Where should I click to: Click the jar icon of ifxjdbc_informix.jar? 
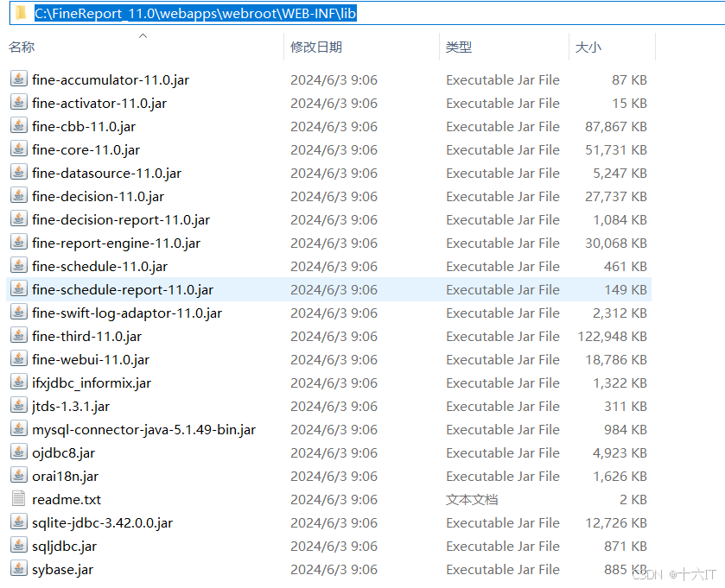tap(18, 382)
